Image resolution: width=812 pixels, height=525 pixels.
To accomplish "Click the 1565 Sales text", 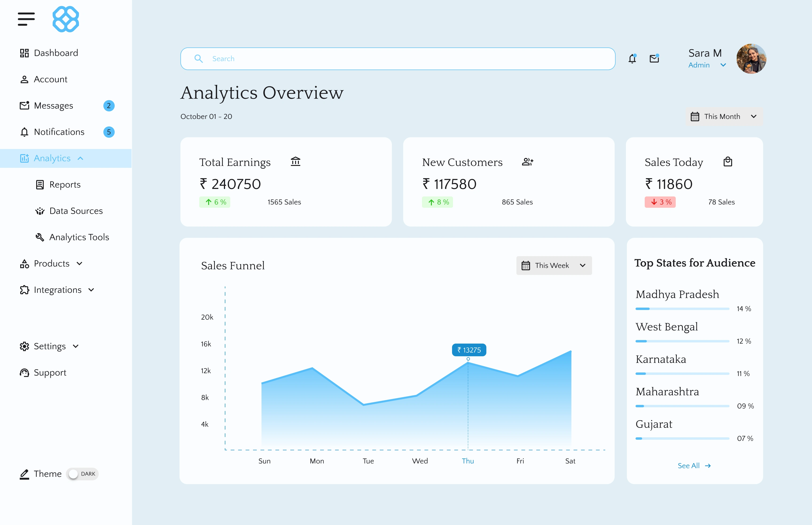I will (284, 202).
